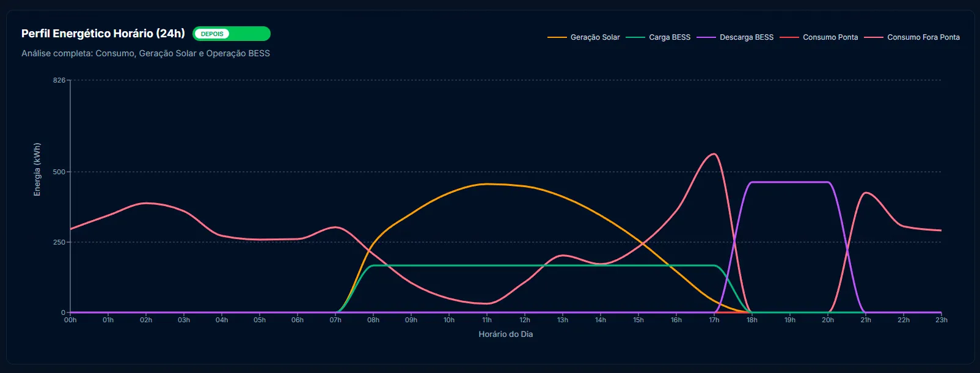Select the 00h label on the x-axis
The image size is (980, 373).
click(70, 320)
